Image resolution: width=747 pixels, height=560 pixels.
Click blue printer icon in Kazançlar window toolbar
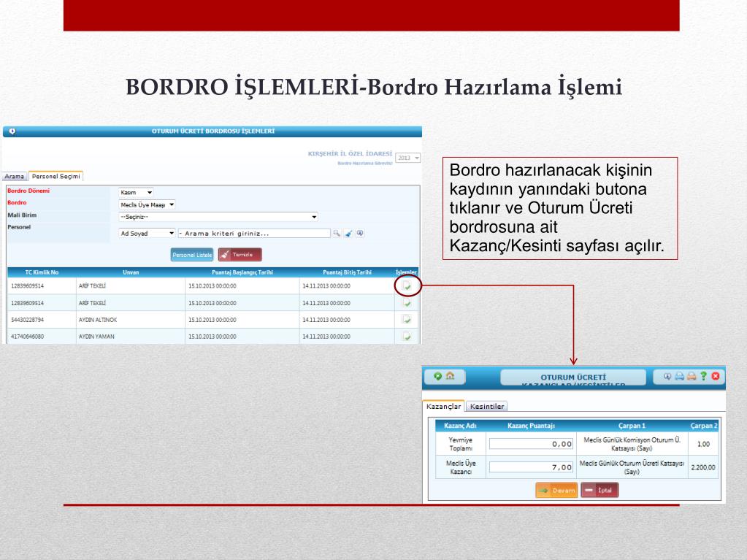click(679, 376)
